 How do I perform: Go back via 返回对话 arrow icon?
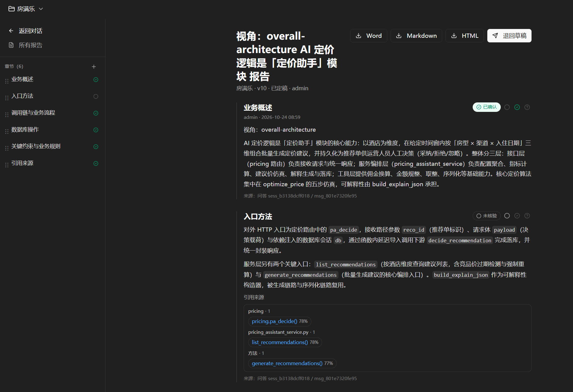11,31
